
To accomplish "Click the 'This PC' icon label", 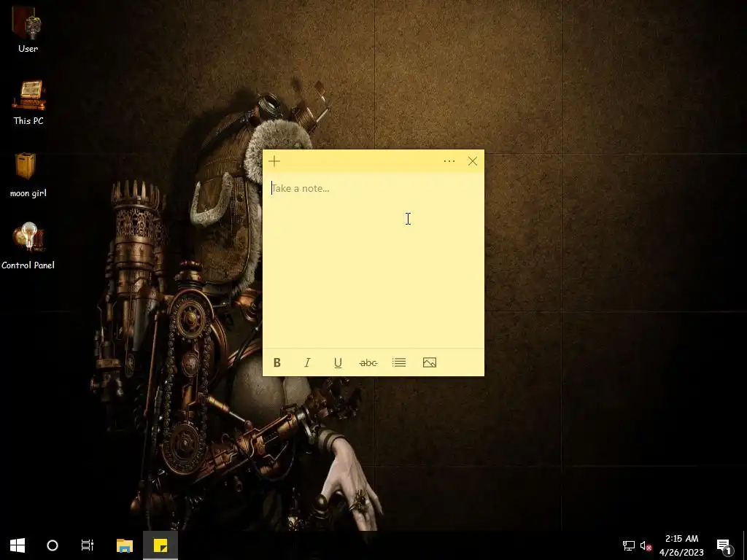I will [x=28, y=121].
